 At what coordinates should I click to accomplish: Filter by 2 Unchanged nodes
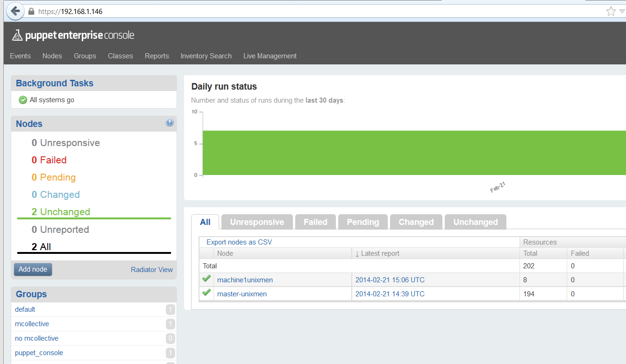coord(61,212)
